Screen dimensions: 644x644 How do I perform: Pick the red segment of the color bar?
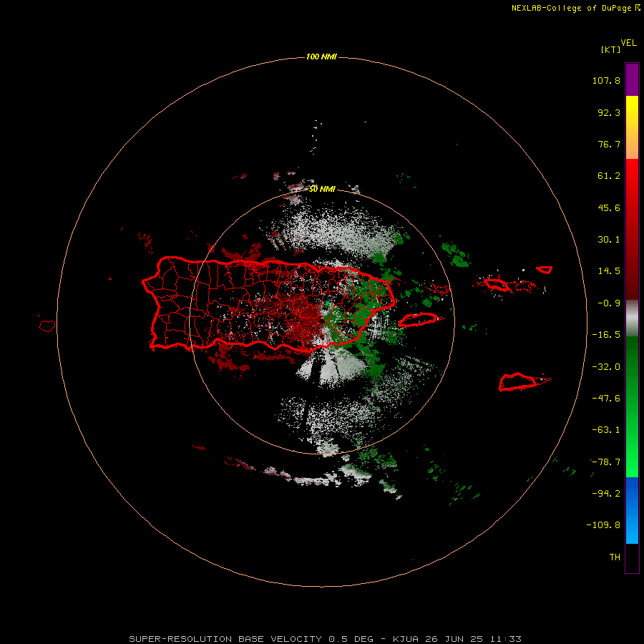[x=632, y=229]
